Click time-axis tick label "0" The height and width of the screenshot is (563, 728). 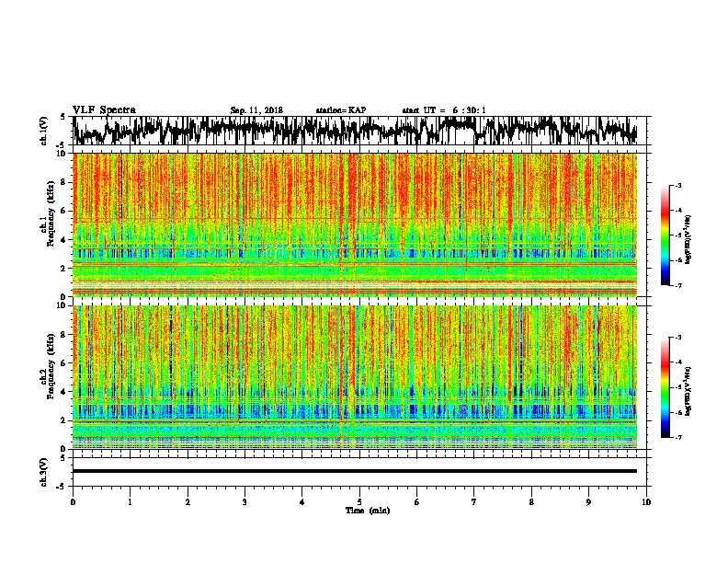coord(73,502)
